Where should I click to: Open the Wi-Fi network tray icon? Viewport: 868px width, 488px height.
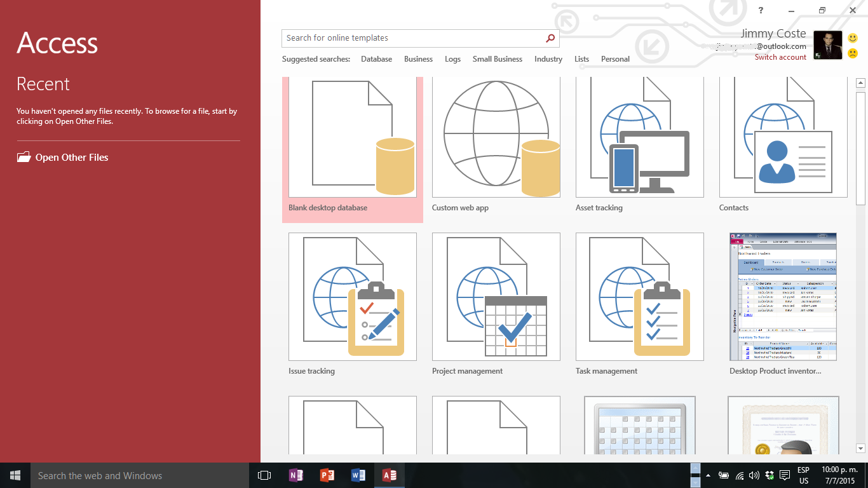740,475
